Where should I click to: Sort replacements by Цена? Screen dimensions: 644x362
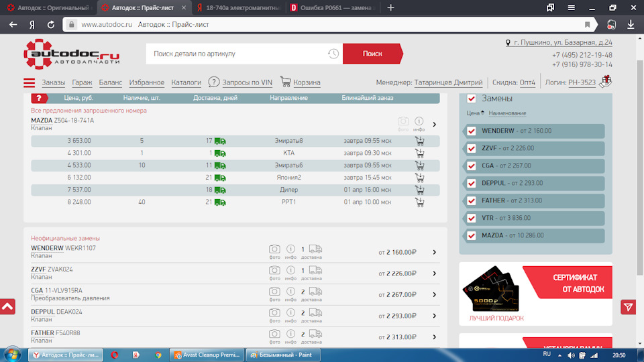pyautogui.click(x=475, y=113)
